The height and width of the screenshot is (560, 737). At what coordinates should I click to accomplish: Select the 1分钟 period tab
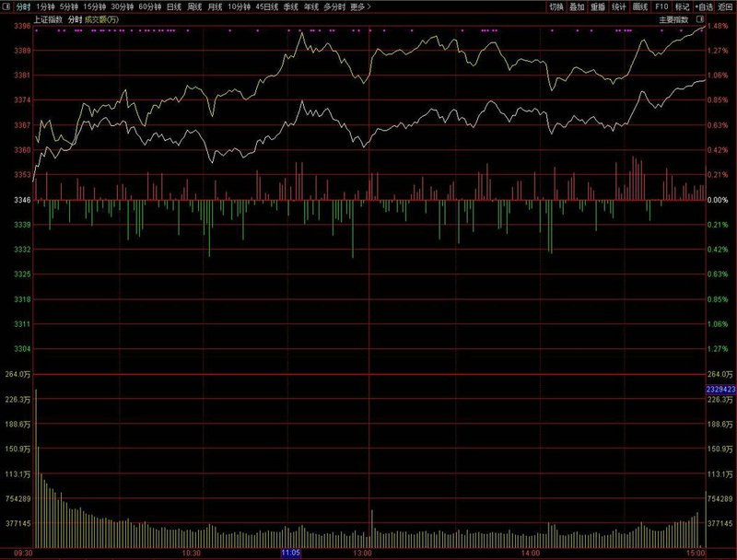coord(44,6)
